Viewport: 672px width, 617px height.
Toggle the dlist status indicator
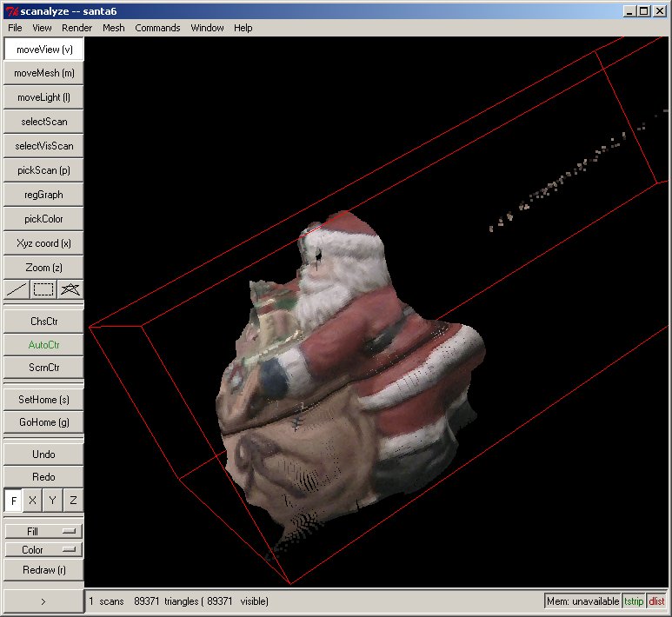(x=656, y=601)
